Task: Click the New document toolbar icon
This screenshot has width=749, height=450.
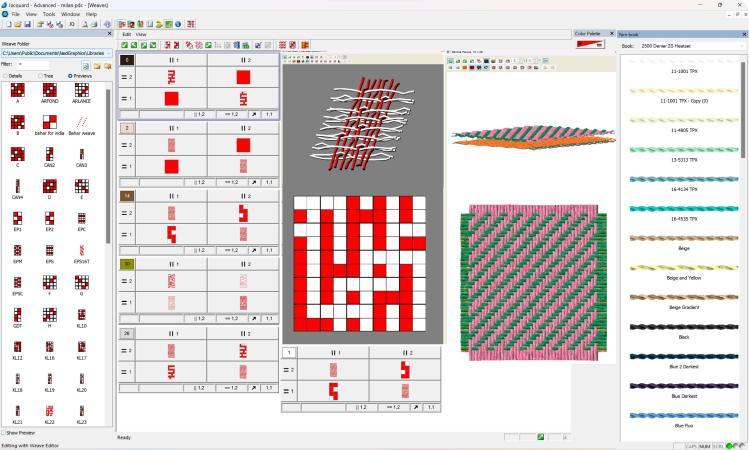Action: [x=7, y=23]
